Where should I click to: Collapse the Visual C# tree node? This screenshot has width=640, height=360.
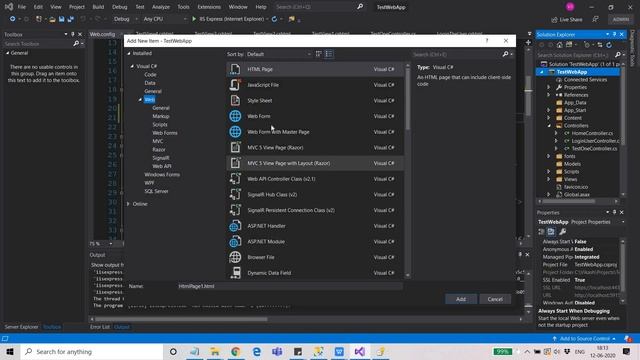pyautogui.click(x=132, y=66)
